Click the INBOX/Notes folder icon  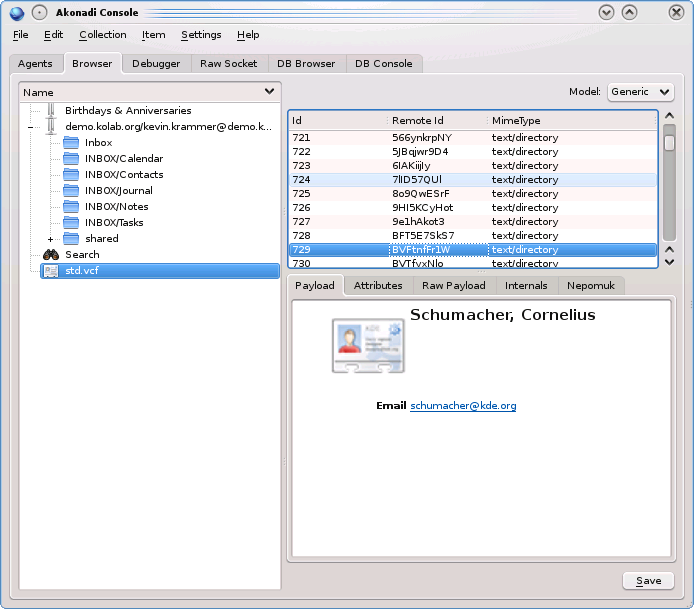click(x=71, y=206)
